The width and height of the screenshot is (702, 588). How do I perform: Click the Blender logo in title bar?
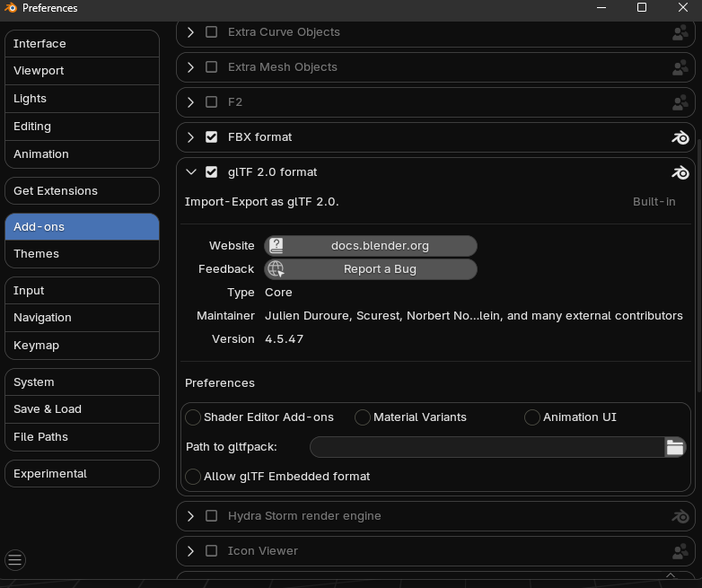10,7
